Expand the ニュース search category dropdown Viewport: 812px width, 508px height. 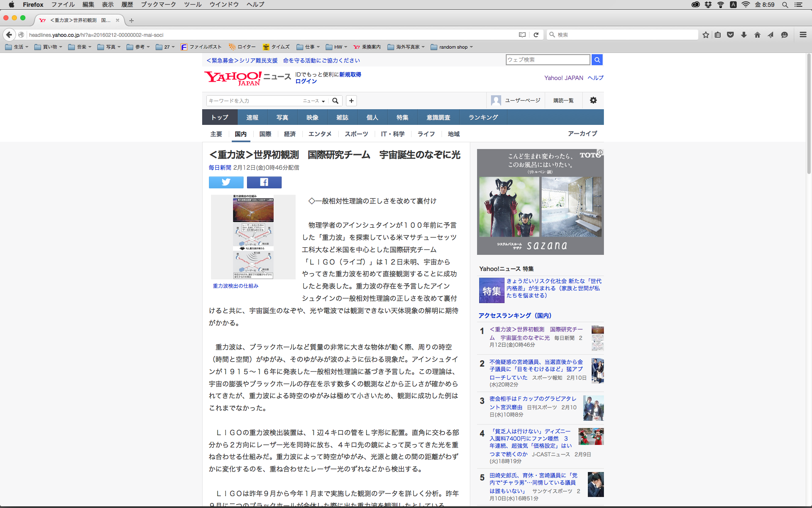pos(314,101)
